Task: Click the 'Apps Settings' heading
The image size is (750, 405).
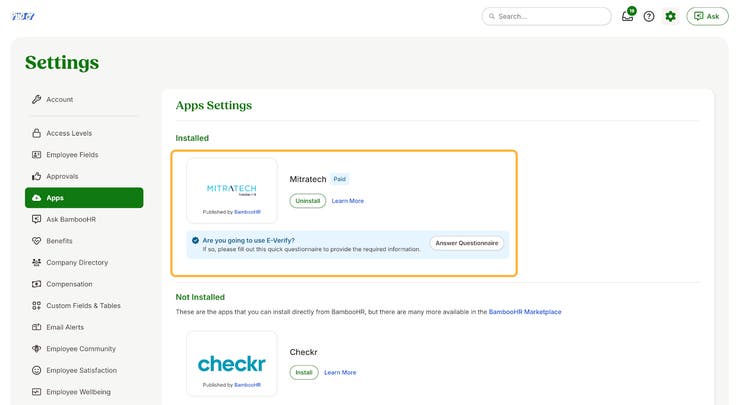Action: pos(214,105)
